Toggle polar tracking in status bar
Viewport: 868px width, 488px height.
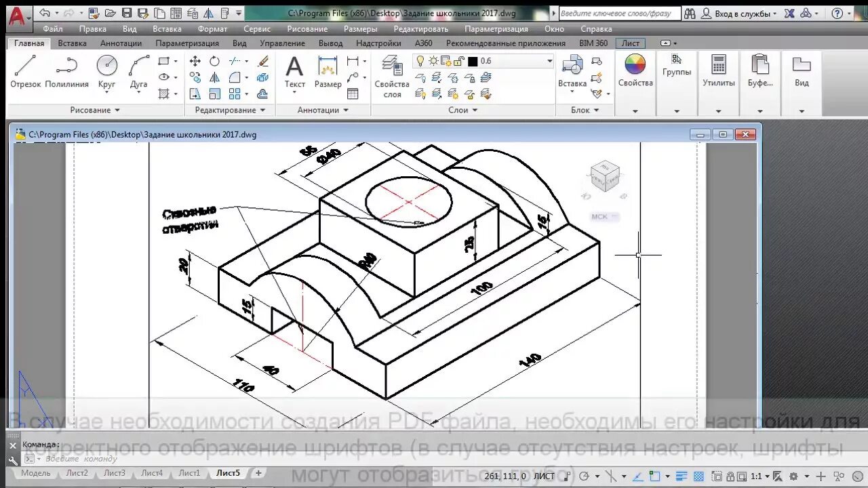583,476
